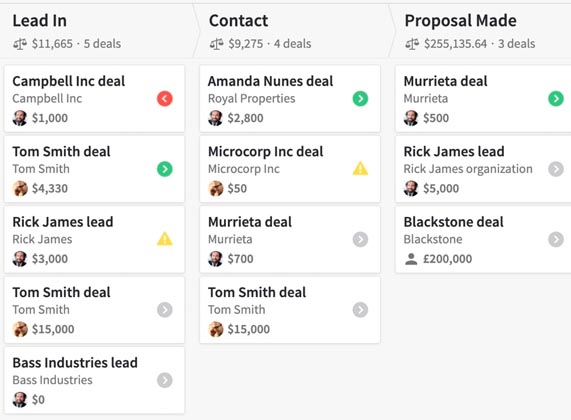571x420 pixels.
Task: Click green arrow on Murrieta deal in Proposal Made
Action: (556, 98)
